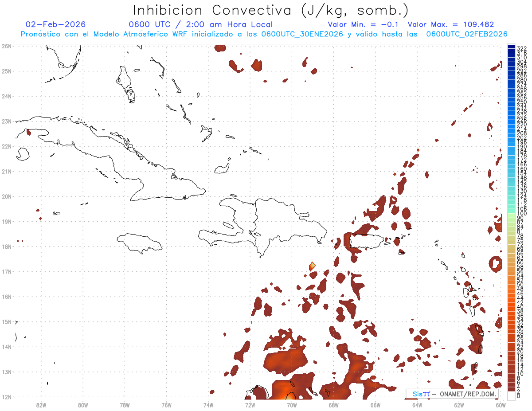Click the '64W' longitude label

(417, 404)
